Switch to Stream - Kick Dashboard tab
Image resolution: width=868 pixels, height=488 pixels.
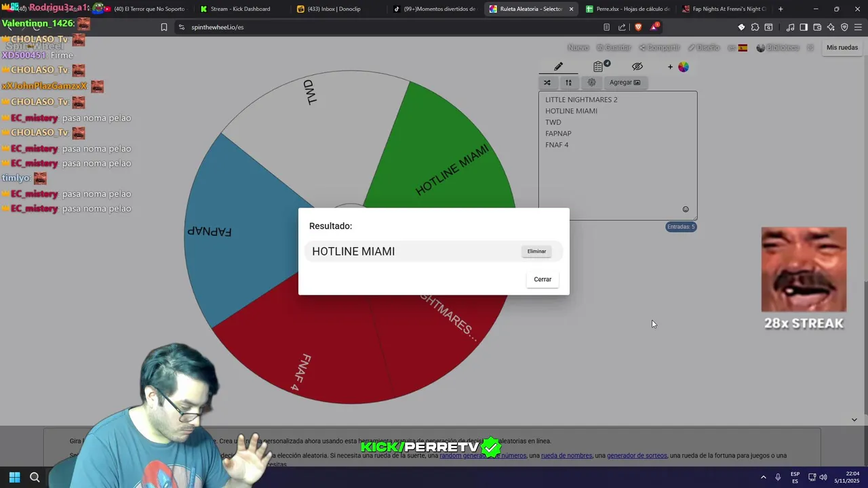(240, 9)
